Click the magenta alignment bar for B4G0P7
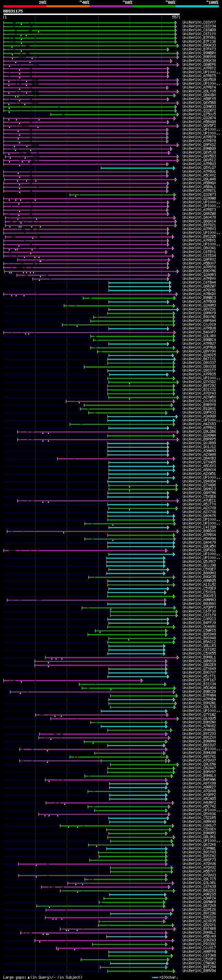This screenshot has width=222, height=980. pyautogui.click(x=89, y=332)
